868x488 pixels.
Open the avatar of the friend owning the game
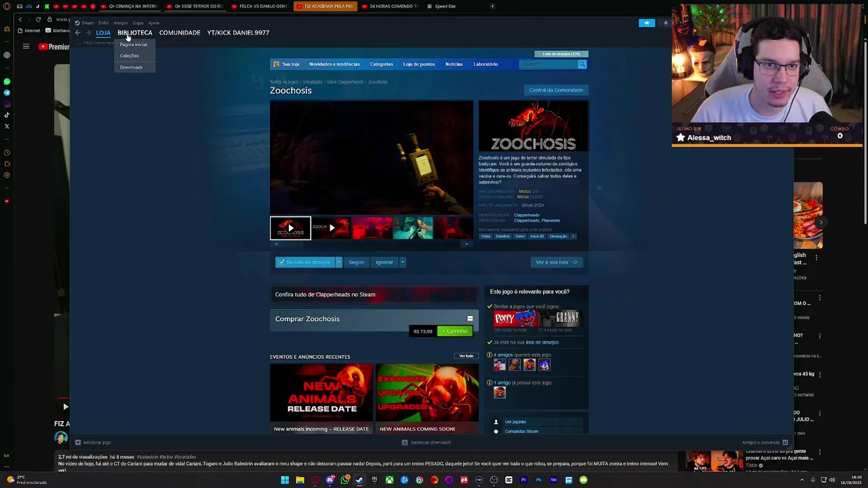pos(500,392)
